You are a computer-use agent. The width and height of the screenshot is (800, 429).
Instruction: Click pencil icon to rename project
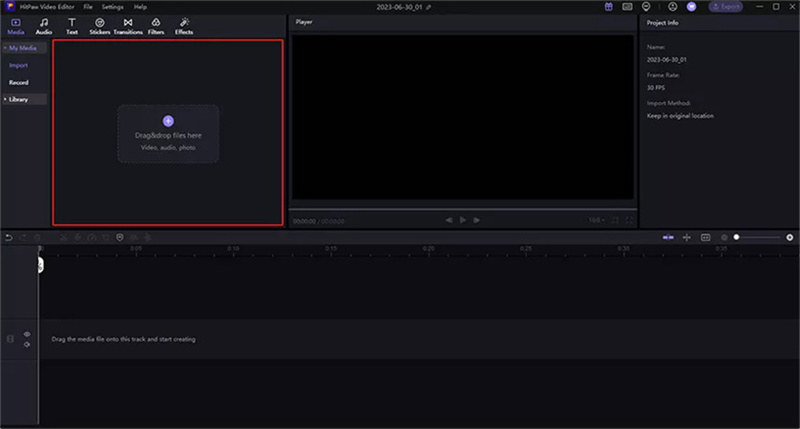pyautogui.click(x=429, y=6)
